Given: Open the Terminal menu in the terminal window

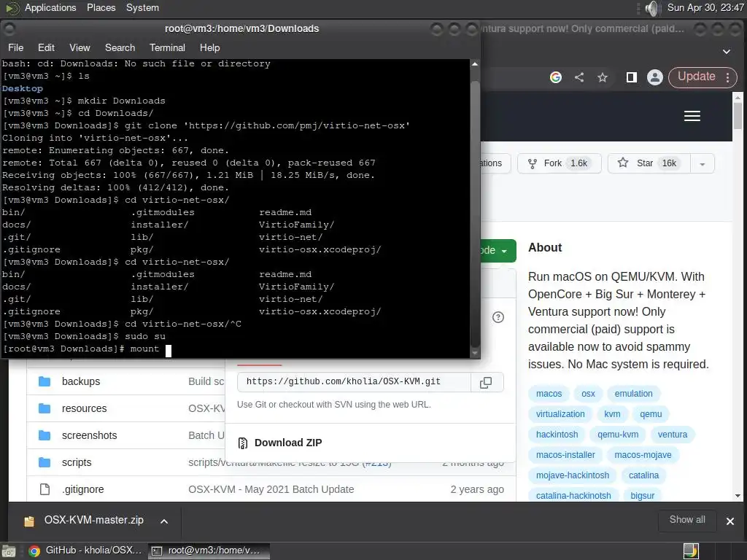Looking at the screenshot, I should tap(167, 47).
